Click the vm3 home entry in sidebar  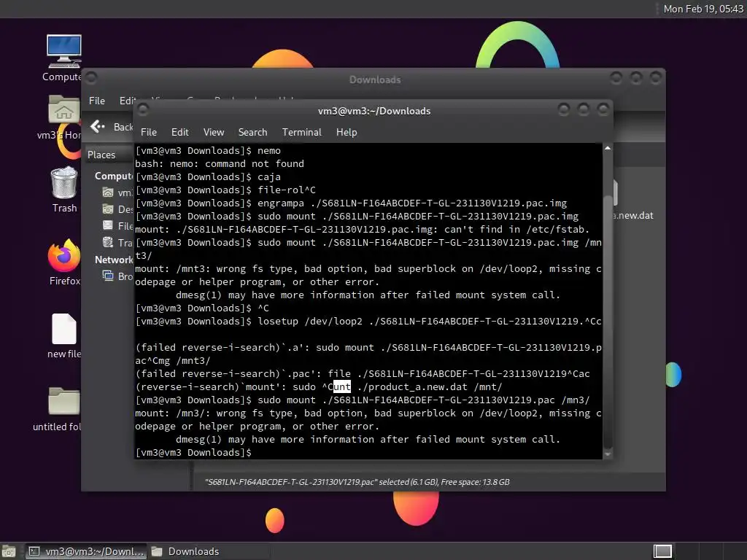117,192
